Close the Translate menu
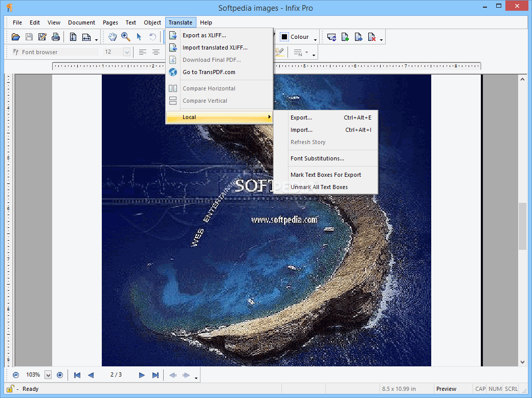The width and height of the screenshot is (532, 398). click(181, 22)
